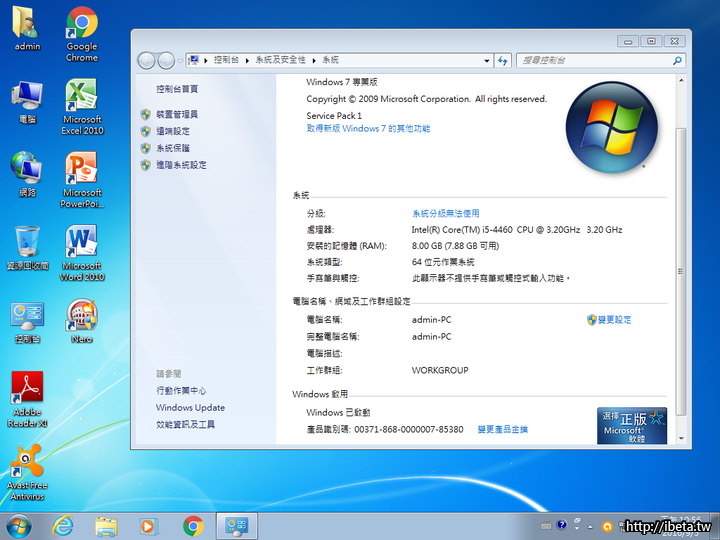Viewport: 720px width, 540px height.
Task: Launch Internet Explorer from the taskbar
Action: tap(62, 525)
